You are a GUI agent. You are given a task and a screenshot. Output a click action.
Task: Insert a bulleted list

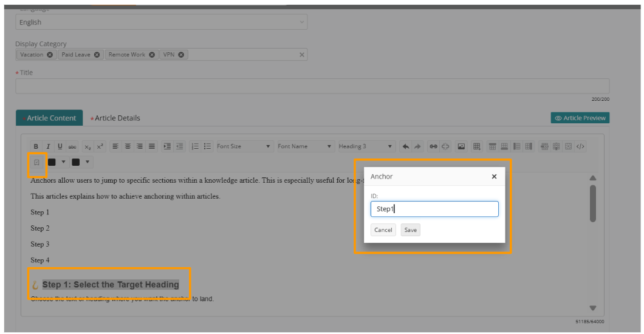click(x=207, y=146)
